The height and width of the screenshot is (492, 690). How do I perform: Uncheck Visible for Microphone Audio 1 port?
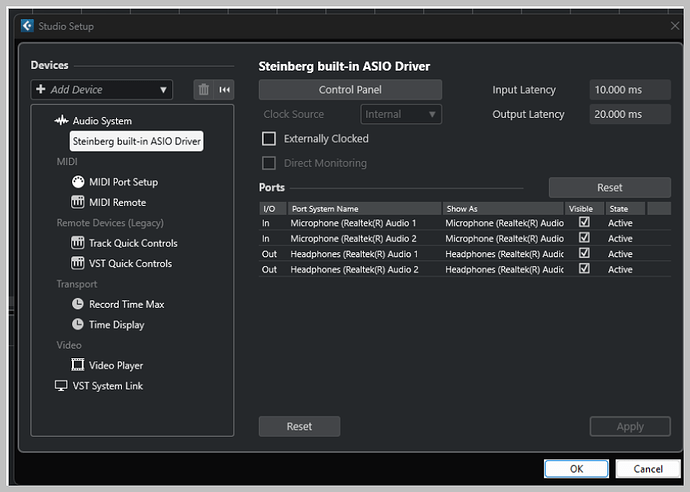pyautogui.click(x=584, y=222)
